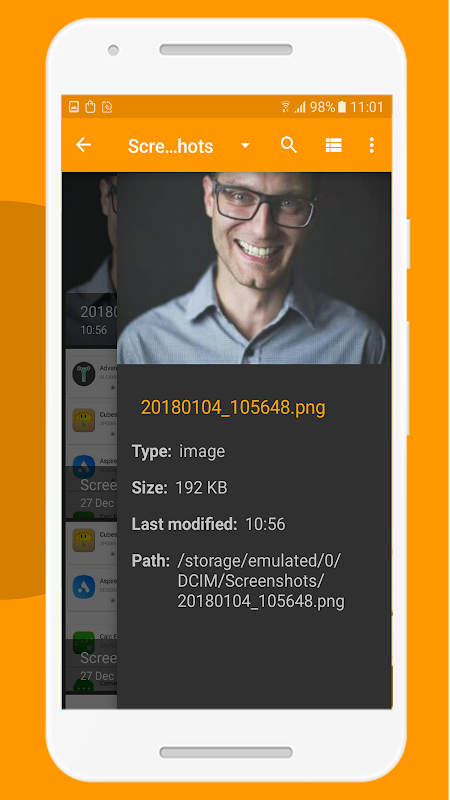The height and width of the screenshot is (800, 450).
Task: Switch layout with the list view icon
Action: click(334, 145)
